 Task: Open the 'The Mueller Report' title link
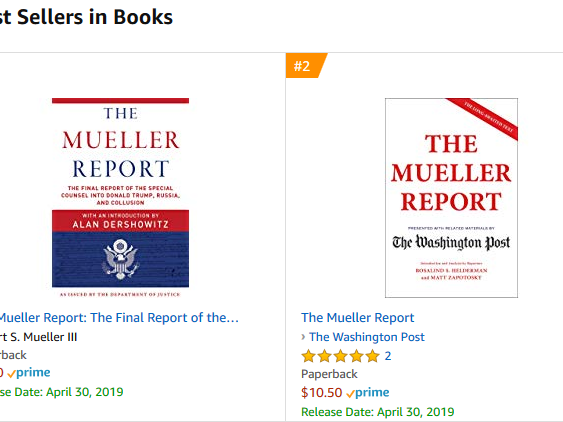click(x=358, y=317)
